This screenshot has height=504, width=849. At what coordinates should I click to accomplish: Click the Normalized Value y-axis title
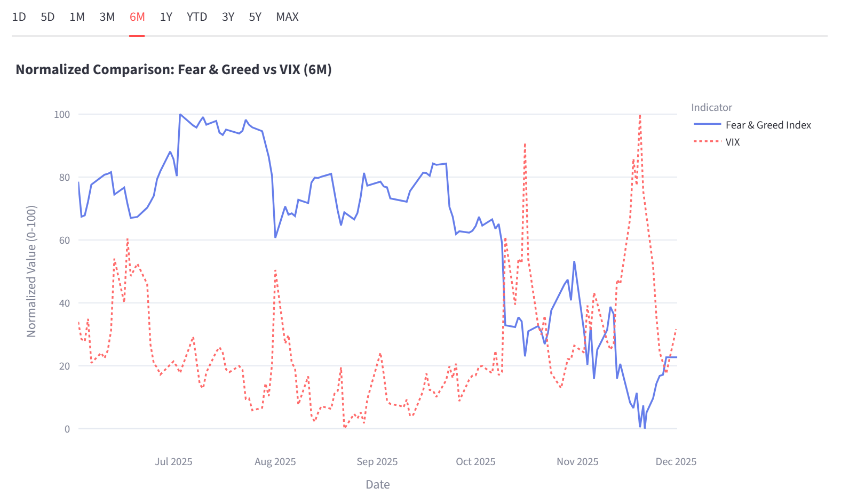(31, 271)
